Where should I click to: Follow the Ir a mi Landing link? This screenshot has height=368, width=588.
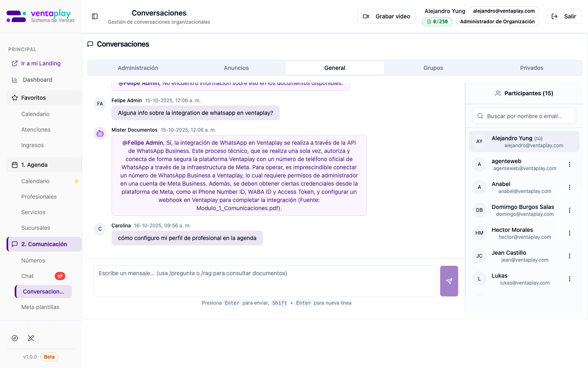[40, 63]
